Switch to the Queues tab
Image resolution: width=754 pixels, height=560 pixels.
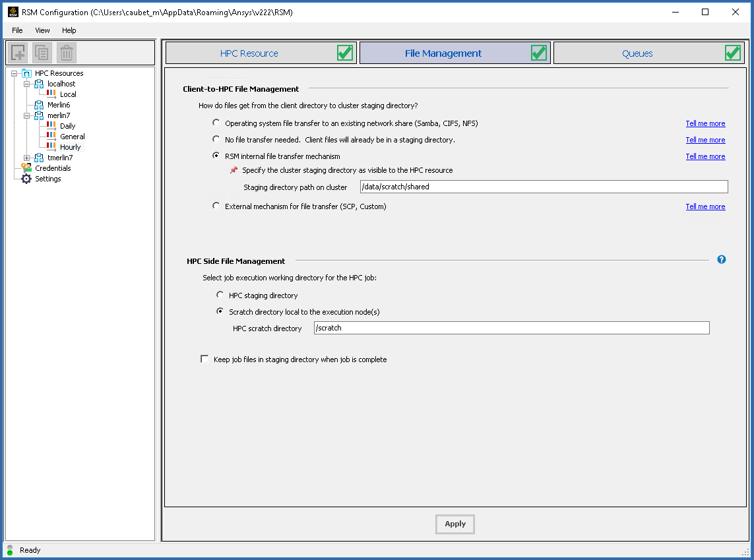[637, 53]
